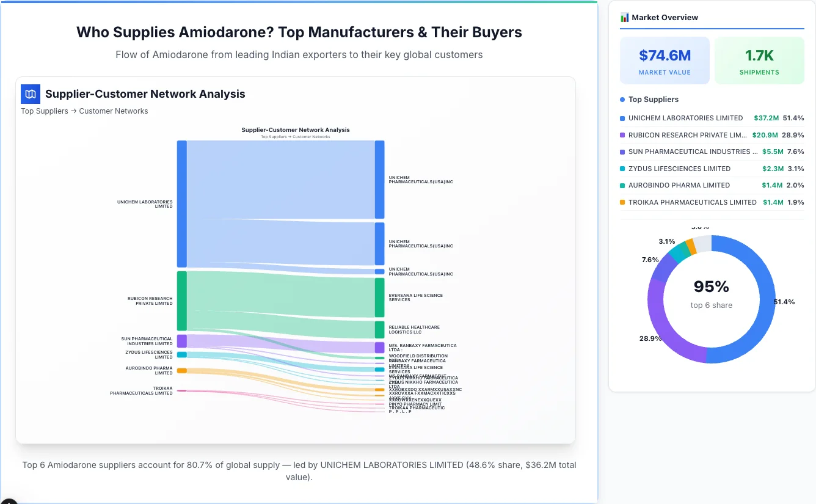The image size is (816, 504).
Task: Click the purple legend square beside RUBICON RESEARCH
Action: 623,135
